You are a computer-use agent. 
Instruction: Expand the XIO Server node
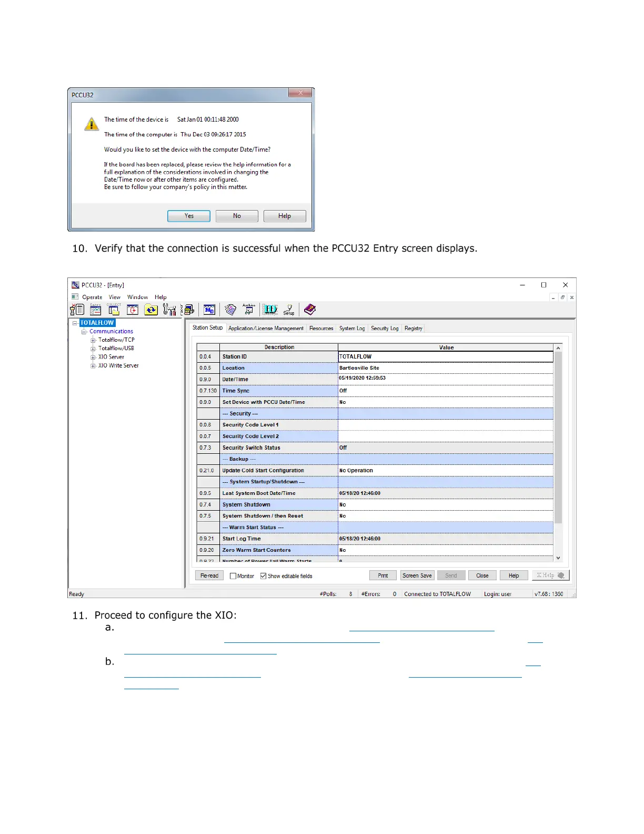(x=93, y=357)
